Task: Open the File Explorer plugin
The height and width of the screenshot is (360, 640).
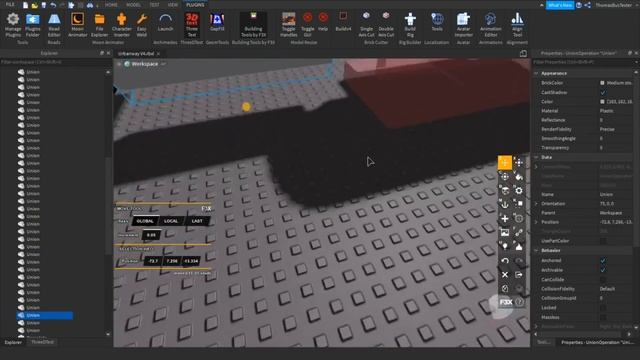Action: click(99, 25)
